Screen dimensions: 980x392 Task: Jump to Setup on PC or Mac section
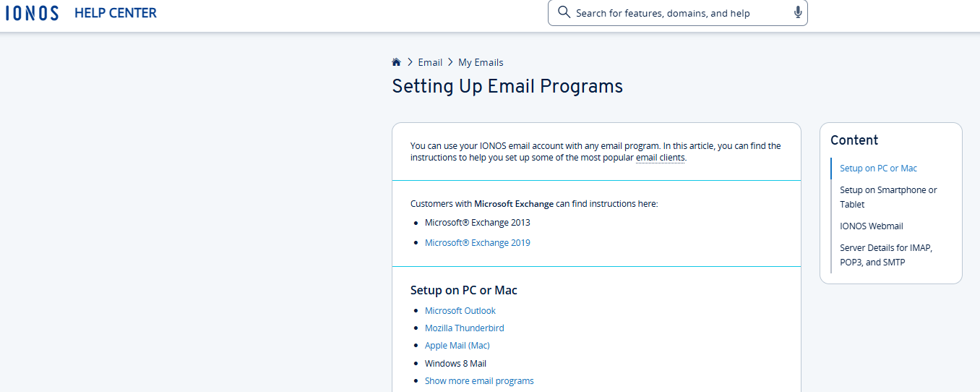click(878, 169)
